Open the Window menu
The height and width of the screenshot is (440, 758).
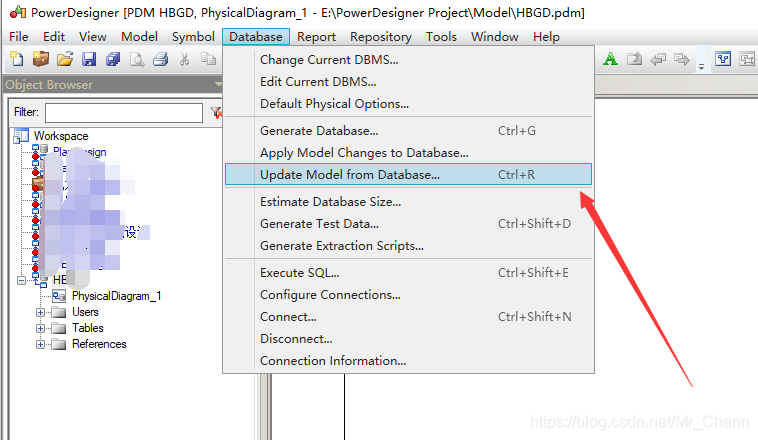(x=495, y=37)
